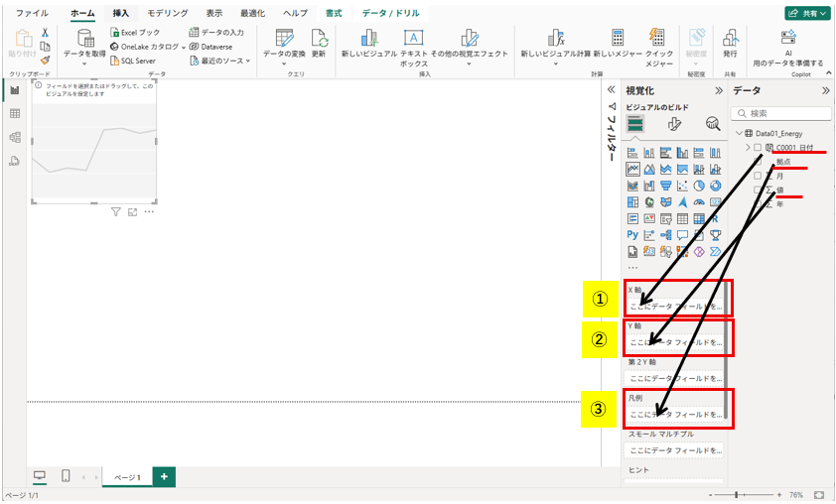Select the clustered column chart visual
Image resolution: width=836 pixels, height=504 pixels.
coord(682,154)
